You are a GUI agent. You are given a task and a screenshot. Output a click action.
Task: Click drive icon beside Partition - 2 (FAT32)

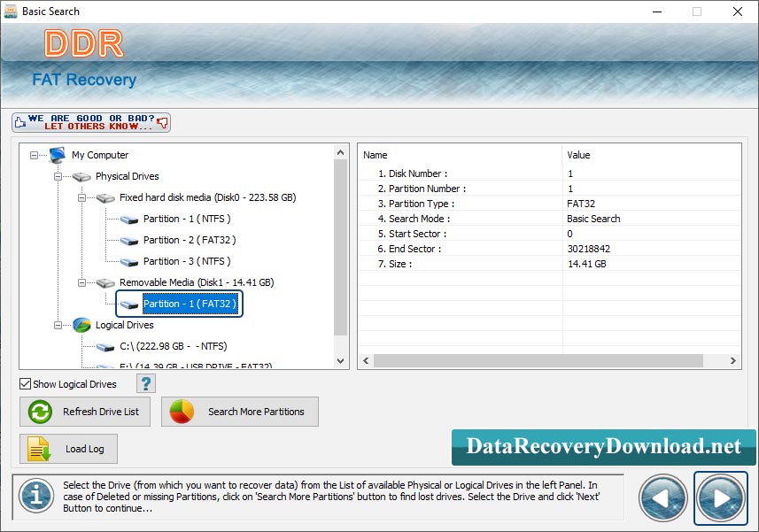tap(129, 241)
